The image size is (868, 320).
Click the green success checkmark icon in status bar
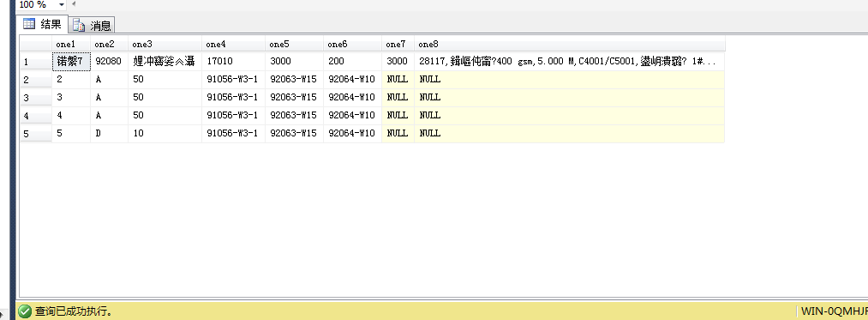pyautogui.click(x=25, y=311)
